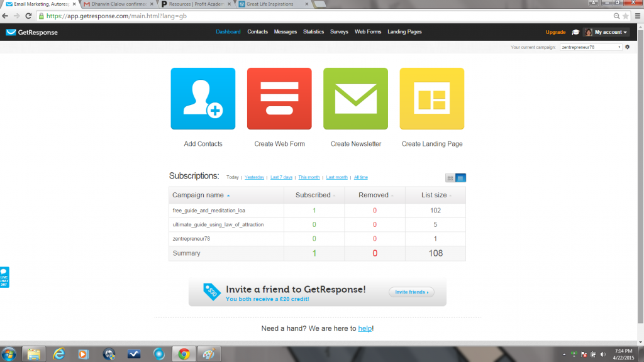Open the Statistics menu

click(313, 31)
